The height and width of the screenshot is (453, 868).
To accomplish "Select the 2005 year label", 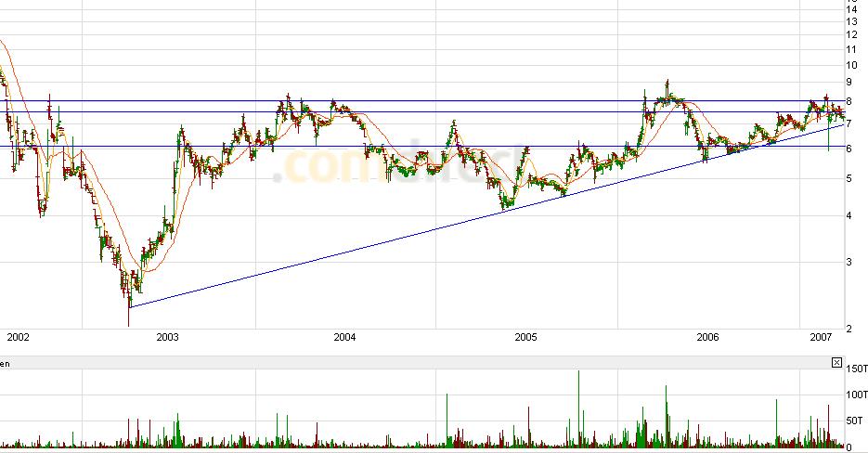I will pos(525,337).
